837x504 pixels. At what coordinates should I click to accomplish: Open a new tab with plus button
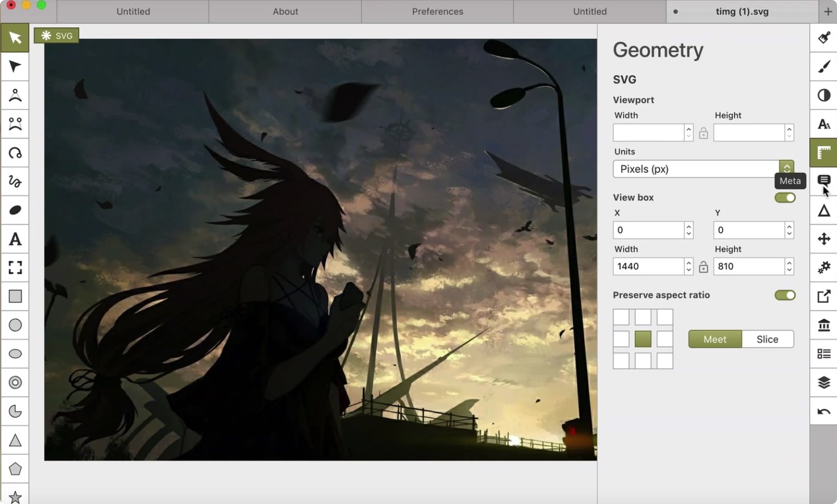point(828,11)
